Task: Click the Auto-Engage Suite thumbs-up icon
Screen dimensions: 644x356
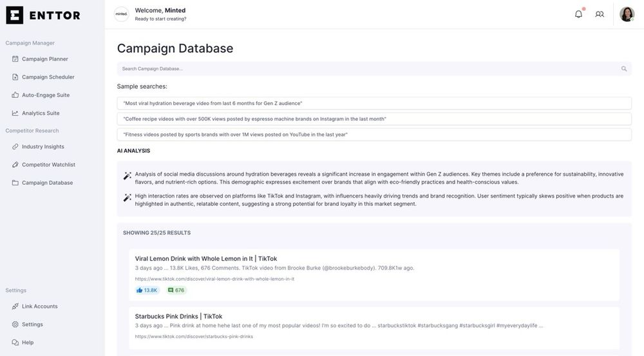Action: click(15, 95)
